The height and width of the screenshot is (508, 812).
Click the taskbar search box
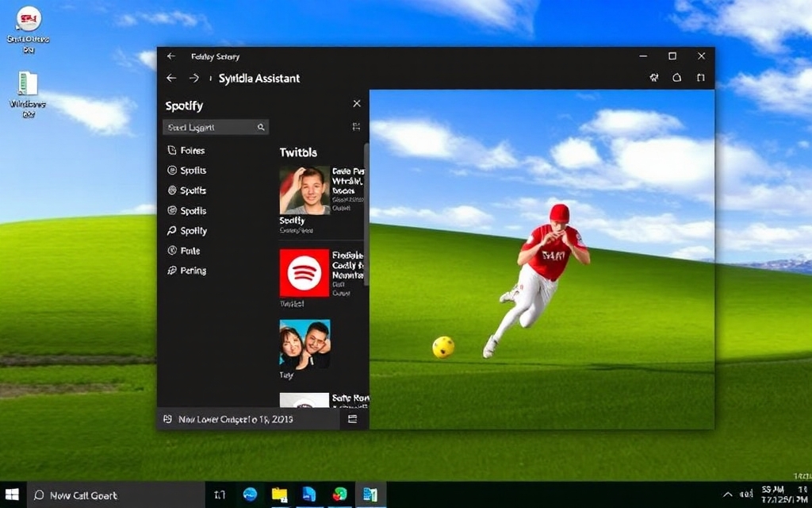[x=115, y=495]
